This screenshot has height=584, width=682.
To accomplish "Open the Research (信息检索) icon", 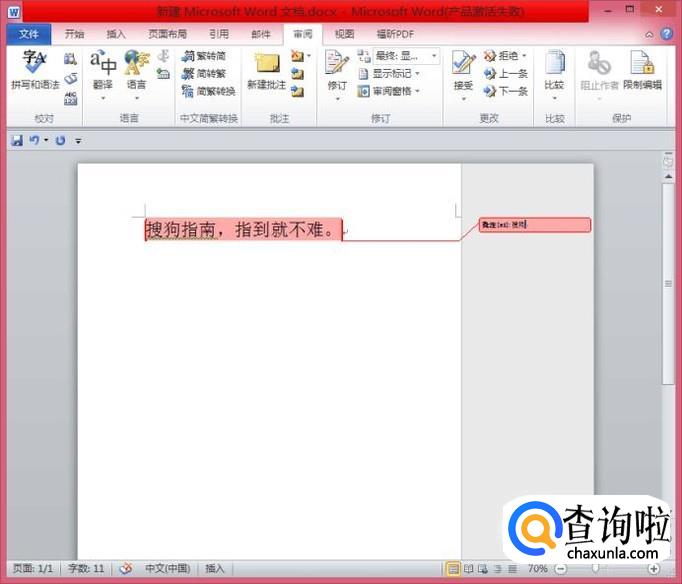I will pos(70,59).
